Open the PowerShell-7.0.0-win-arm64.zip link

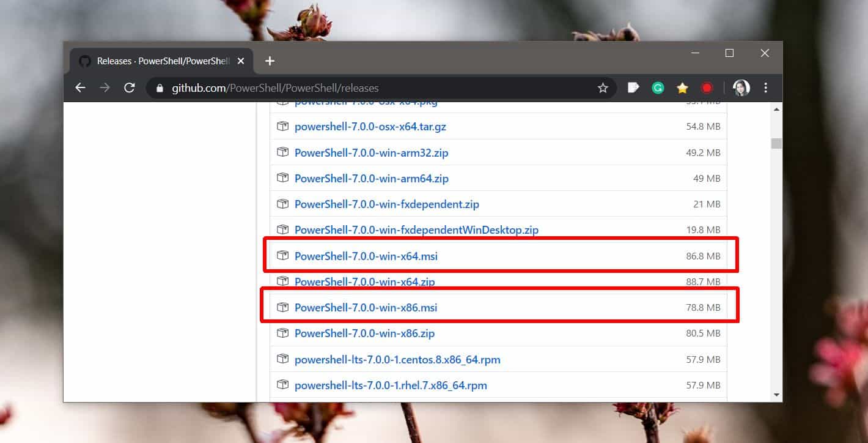372,178
